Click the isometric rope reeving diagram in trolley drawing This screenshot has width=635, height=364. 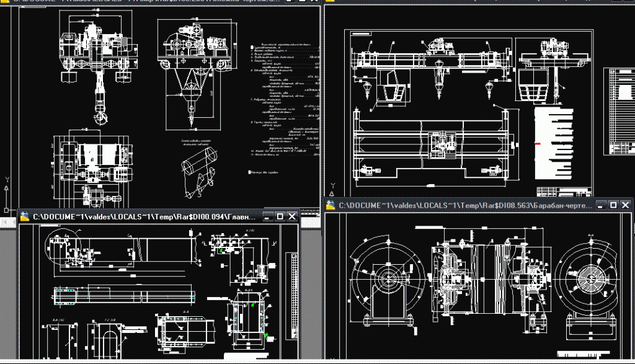(x=198, y=173)
